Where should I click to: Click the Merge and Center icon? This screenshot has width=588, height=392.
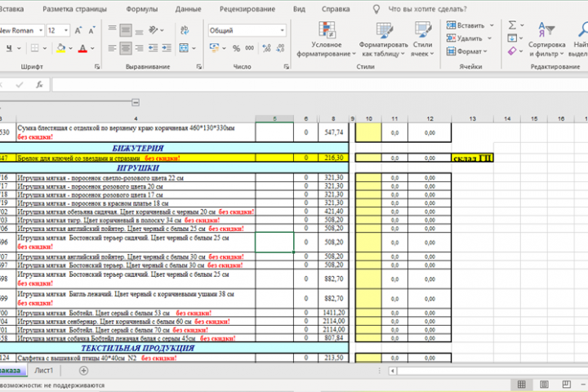click(184, 48)
